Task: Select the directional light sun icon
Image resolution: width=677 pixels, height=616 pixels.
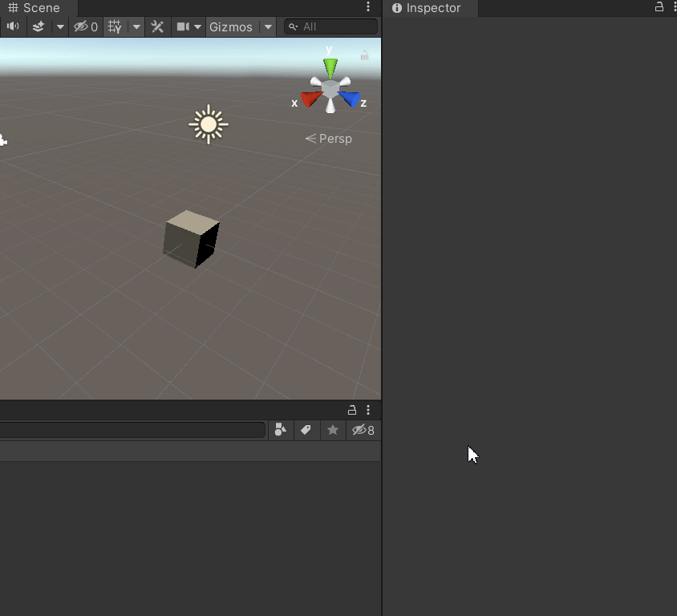Action: tap(209, 124)
